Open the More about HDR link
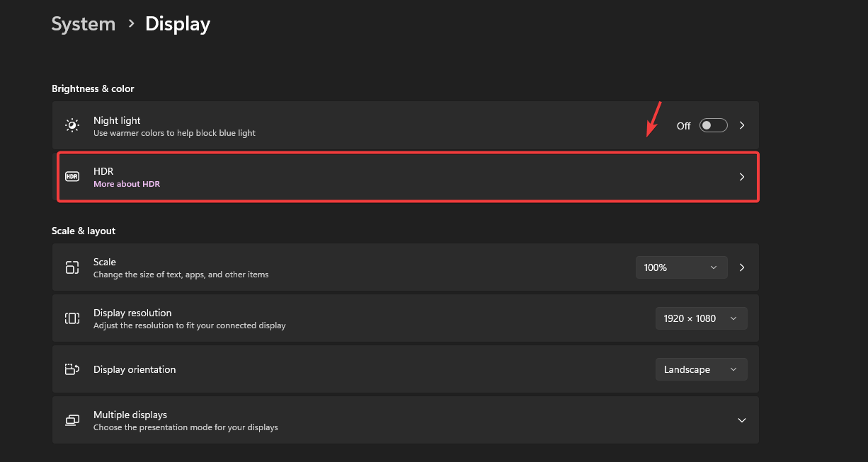 click(127, 184)
